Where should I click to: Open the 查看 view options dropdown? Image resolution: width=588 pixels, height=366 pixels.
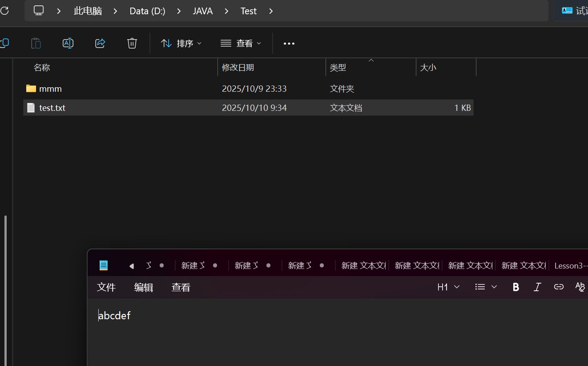241,43
